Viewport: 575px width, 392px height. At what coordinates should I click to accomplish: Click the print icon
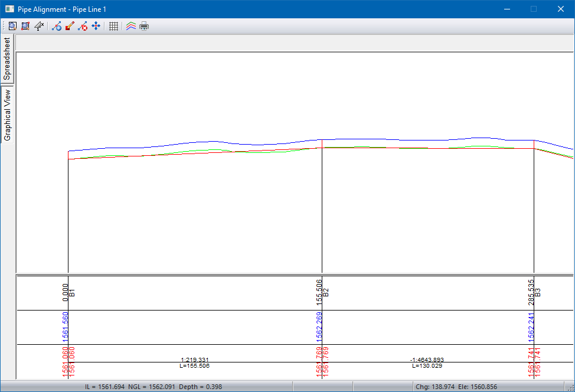tap(144, 26)
